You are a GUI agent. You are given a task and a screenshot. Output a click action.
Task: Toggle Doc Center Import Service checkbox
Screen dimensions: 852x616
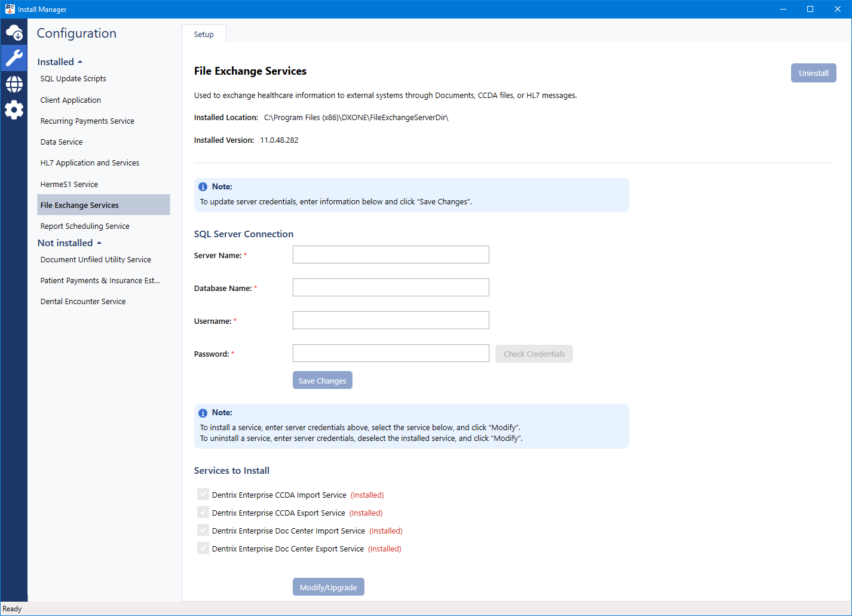(203, 531)
